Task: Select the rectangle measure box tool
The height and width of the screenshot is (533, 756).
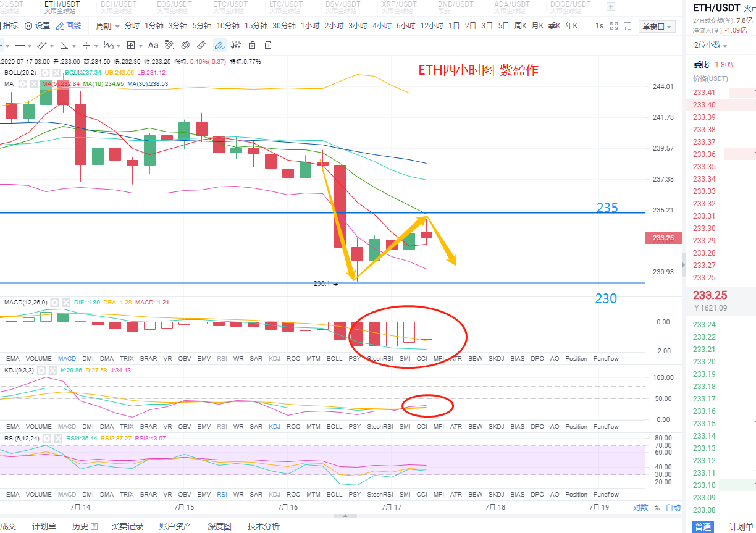Action: tap(131, 45)
